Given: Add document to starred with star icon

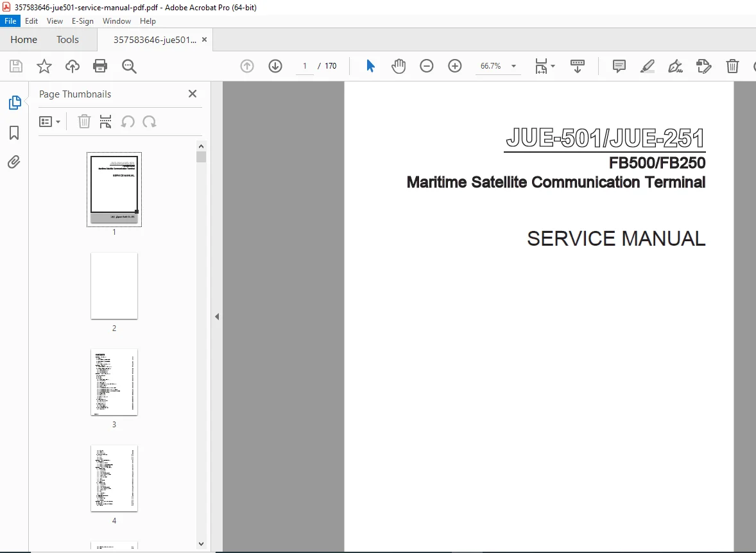Looking at the screenshot, I should tap(44, 66).
